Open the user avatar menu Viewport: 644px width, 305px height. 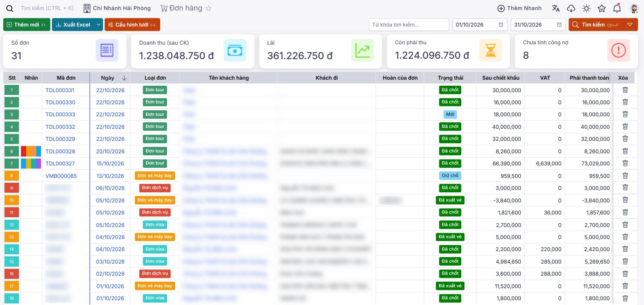coord(634,8)
